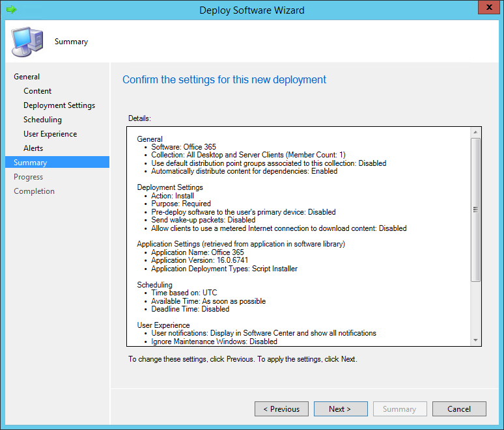Click the green arrow wizard icon in title bar
504x430 pixels.
pos(11,10)
